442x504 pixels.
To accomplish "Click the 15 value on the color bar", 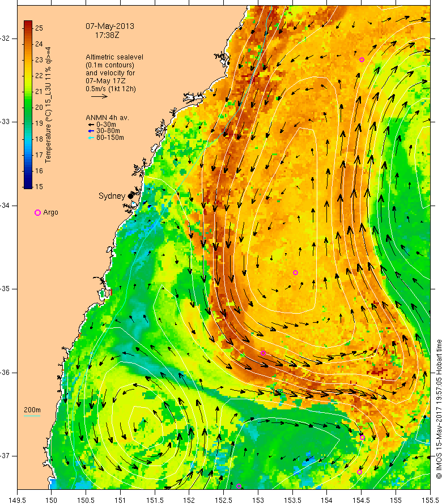I will point(39,186).
